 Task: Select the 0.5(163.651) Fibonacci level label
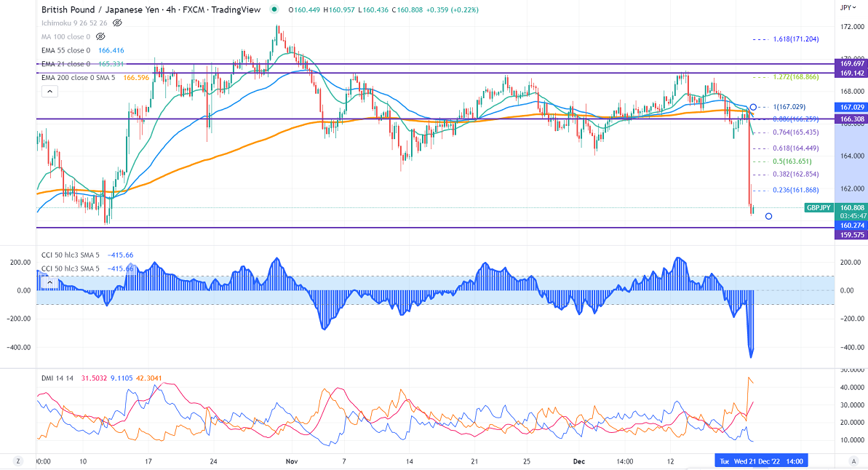(793, 162)
